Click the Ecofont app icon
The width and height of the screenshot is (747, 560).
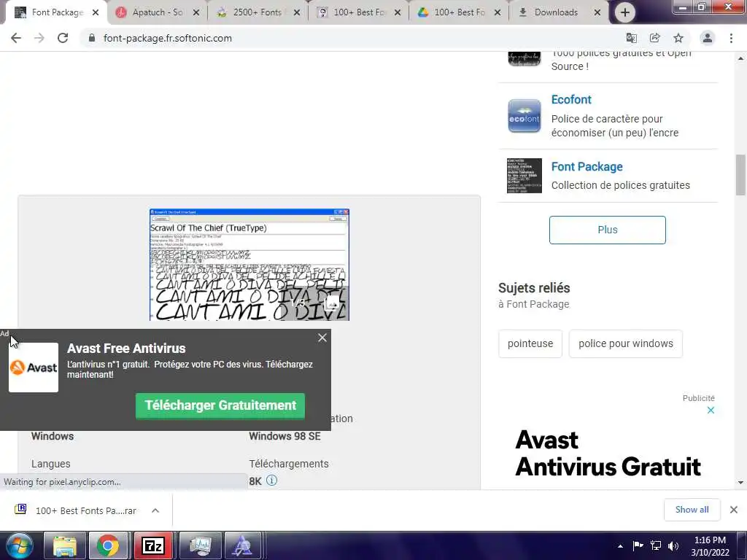pos(524,116)
